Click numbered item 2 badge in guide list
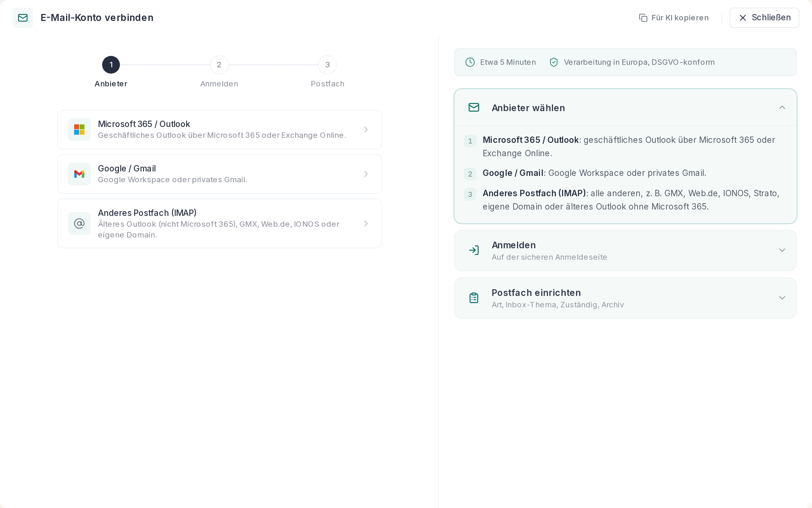The image size is (812, 508). point(470,174)
